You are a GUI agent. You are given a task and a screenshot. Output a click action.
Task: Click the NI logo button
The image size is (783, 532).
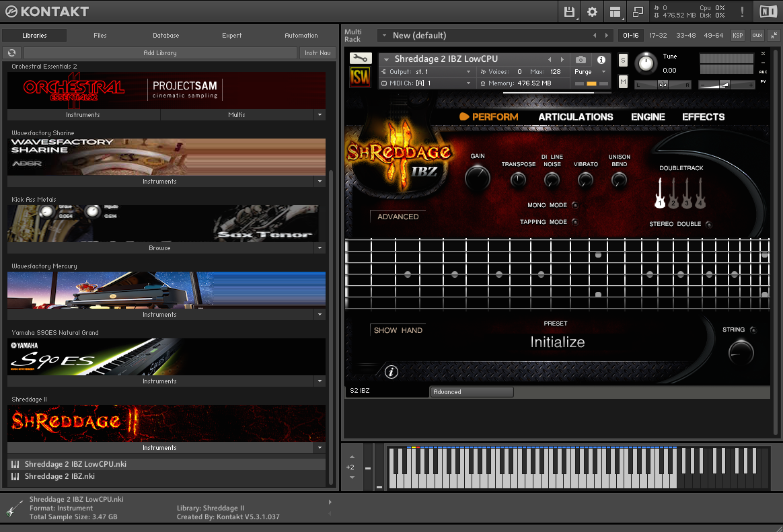click(768, 11)
